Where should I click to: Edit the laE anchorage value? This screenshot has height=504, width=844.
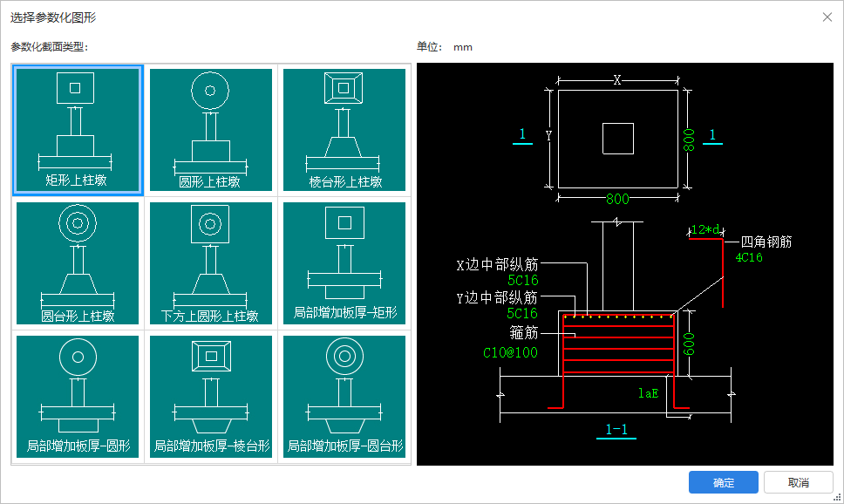tap(648, 393)
